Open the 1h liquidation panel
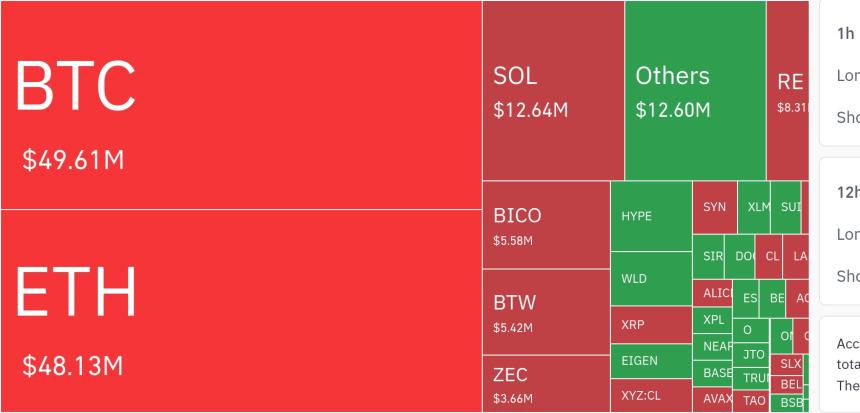Screen dimensions: 860x413 840,73
